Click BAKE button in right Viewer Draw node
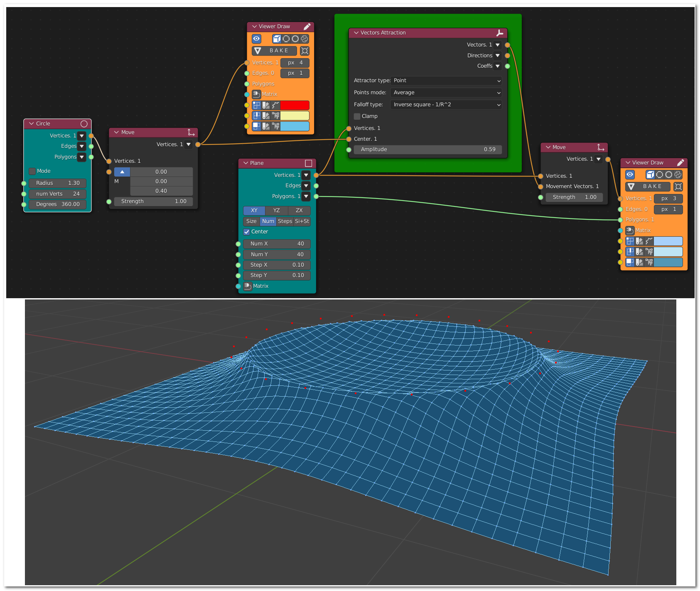Image resolution: width=700 pixels, height=591 pixels. coord(648,186)
